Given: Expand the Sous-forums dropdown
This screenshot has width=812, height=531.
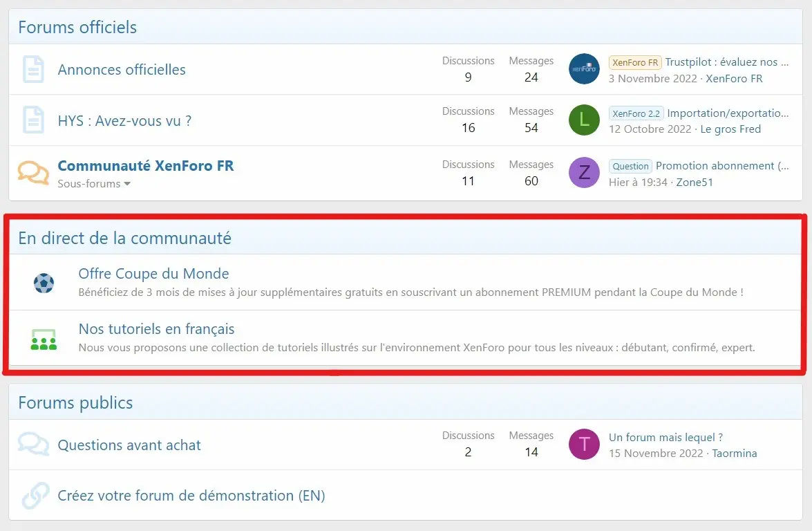Looking at the screenshot, I should [x=94, y=184].
